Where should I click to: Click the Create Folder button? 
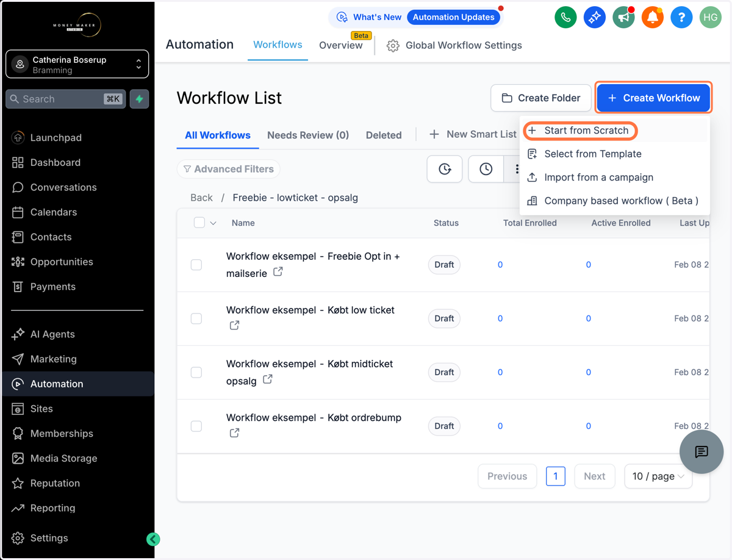[541, 98]
